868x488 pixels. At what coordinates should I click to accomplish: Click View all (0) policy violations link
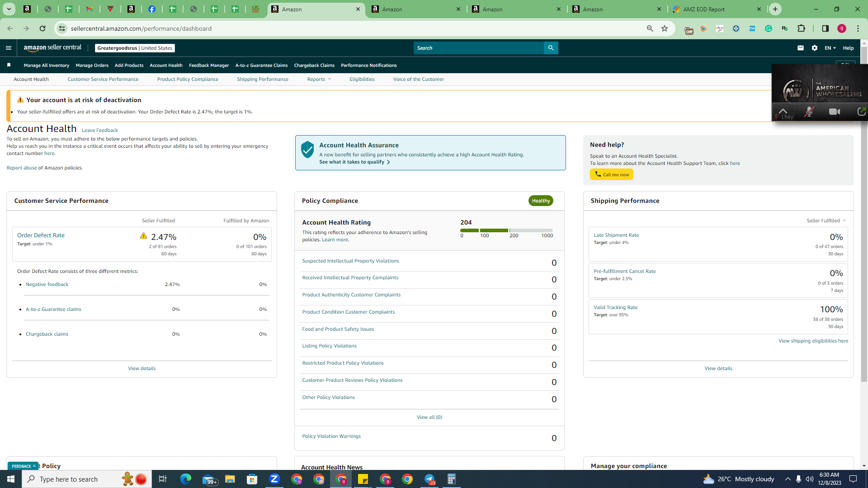(429, 417)
